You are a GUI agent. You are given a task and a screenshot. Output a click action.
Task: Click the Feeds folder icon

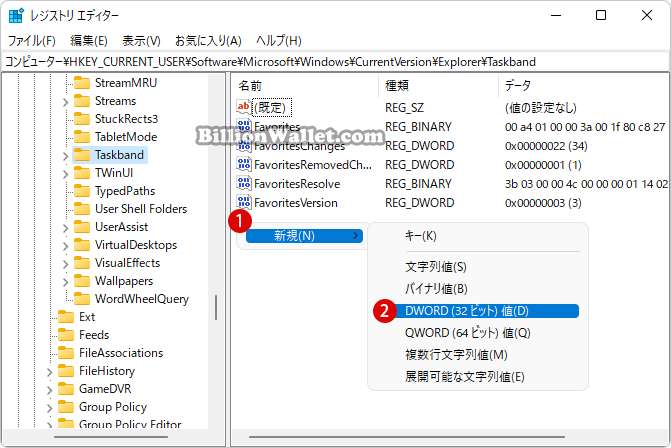tap(66, 335)
